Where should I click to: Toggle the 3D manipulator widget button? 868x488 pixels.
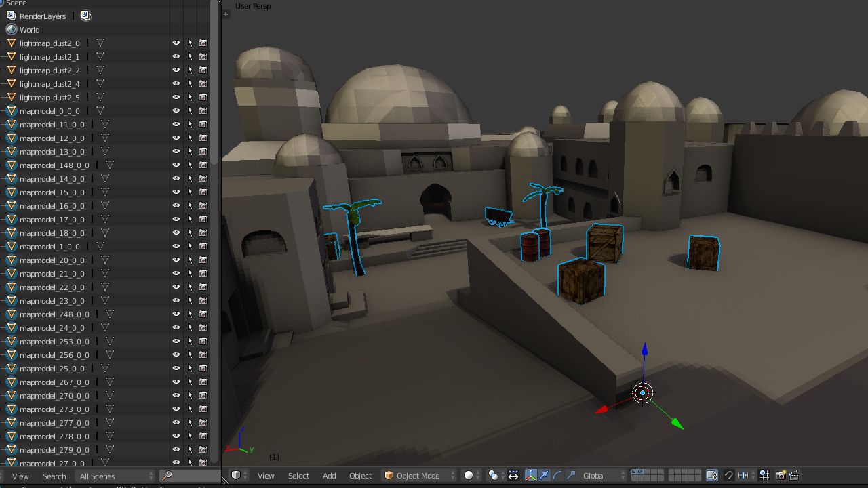coord(530,476)
